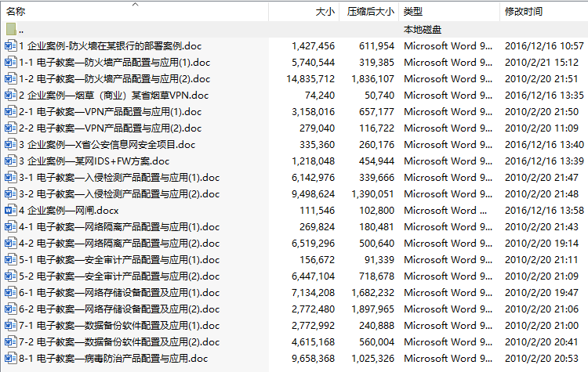The height and width of the screenshot is (372, 588).
Task: Select file name 3-1 电子教案—入侵检测产品配置与应用(1).doc
Action: [119, 178]
